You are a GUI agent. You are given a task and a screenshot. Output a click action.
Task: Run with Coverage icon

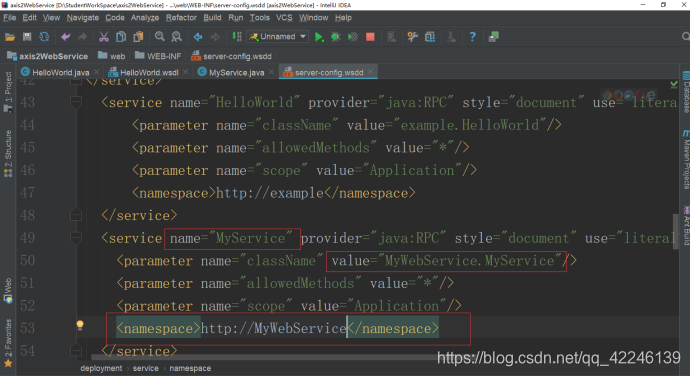(x=353, y=37)
